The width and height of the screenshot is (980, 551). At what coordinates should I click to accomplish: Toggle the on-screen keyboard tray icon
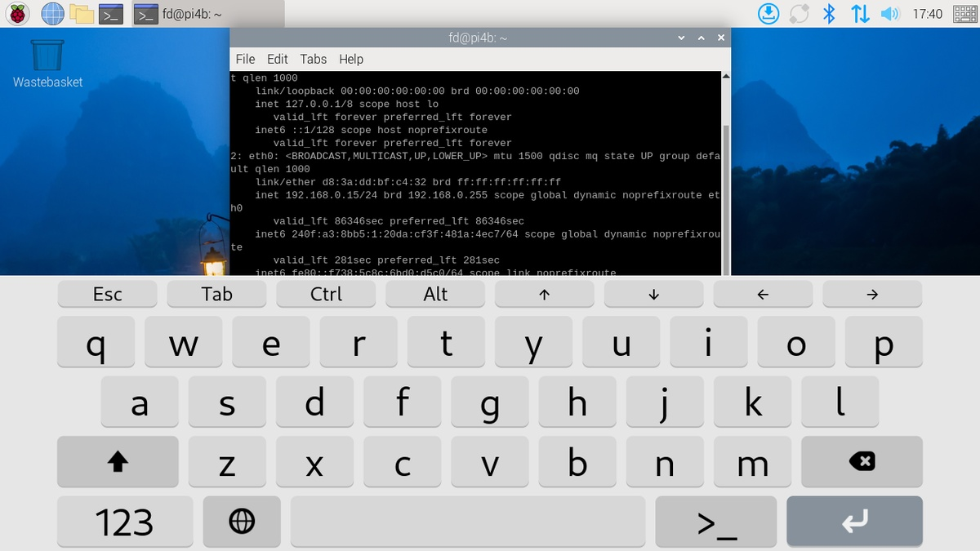[965, 13]
